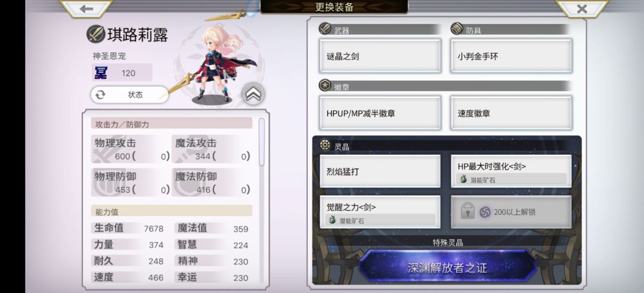644x293 pixels.
Task: Select the 谜晶之剑 weapon slot
Action: tap(380, 56)
